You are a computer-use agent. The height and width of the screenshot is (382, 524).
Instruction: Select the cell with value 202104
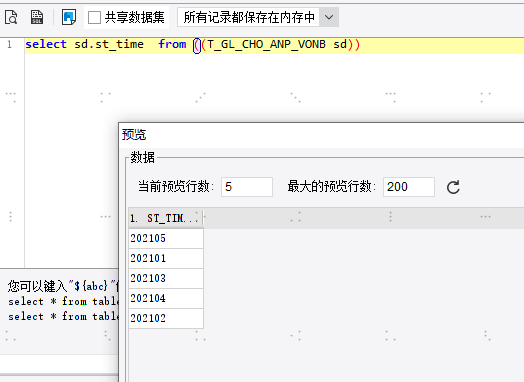tap(166, 298)
